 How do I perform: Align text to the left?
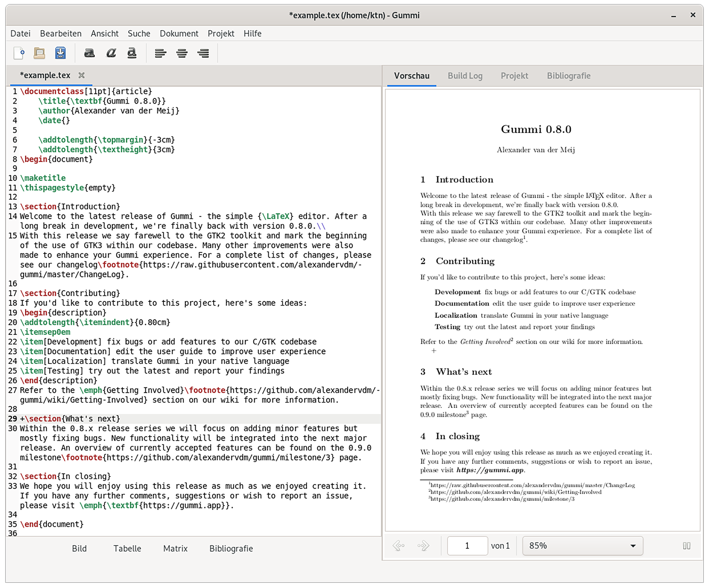160,53
